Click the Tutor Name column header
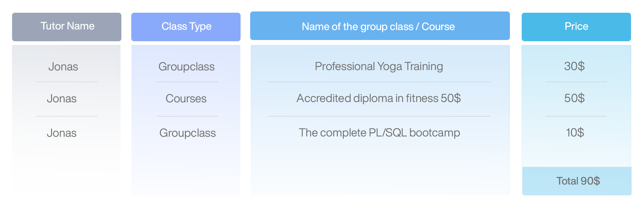644x209 pixels. pyautogui.click(x=67, y=27)
